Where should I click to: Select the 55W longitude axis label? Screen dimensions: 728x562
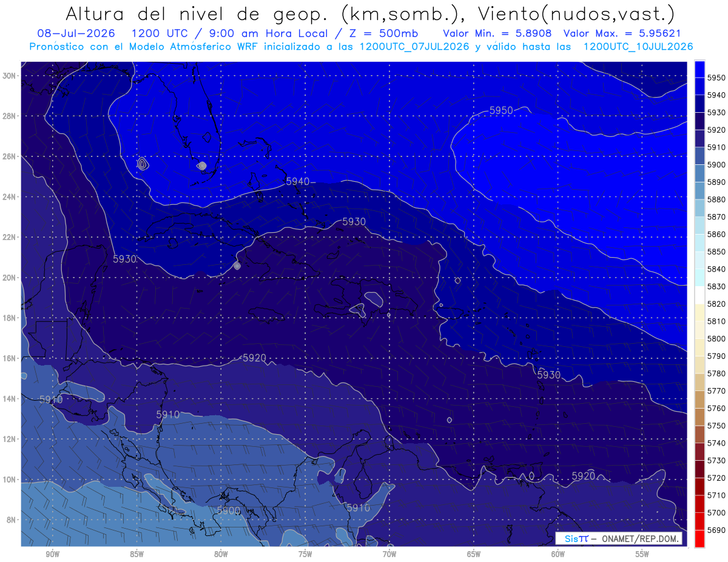point(642,554)
